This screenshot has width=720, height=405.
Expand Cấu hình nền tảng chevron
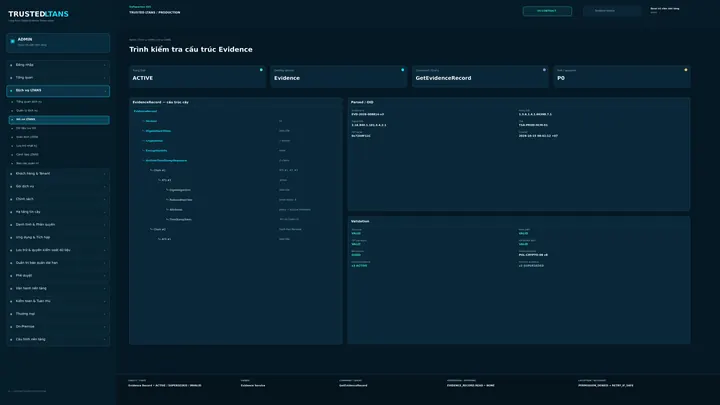coord(105,340)
